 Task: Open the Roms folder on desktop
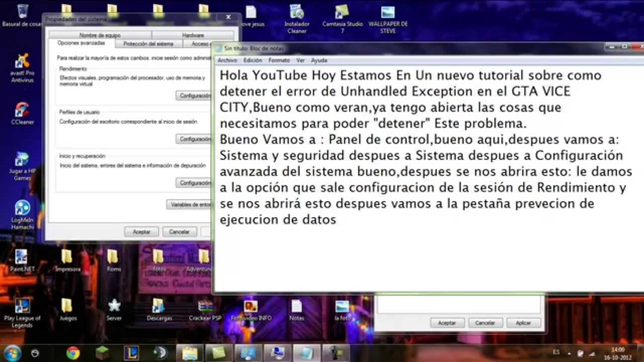(x=114, y=260)
